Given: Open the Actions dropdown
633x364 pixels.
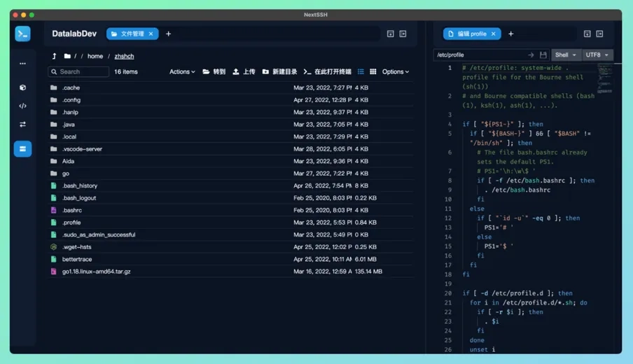Looking at the screenshot, I should [x=182, y=71].
